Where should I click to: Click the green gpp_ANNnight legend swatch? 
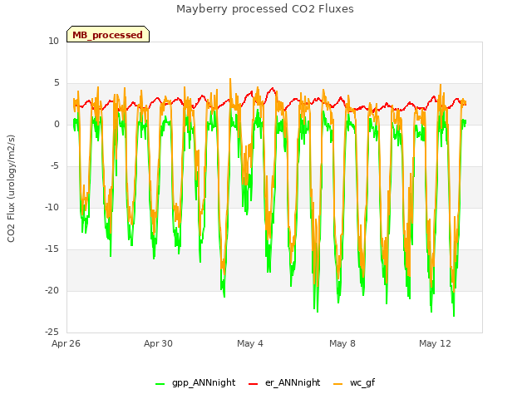pyautogui.click(x=160, y=384)
